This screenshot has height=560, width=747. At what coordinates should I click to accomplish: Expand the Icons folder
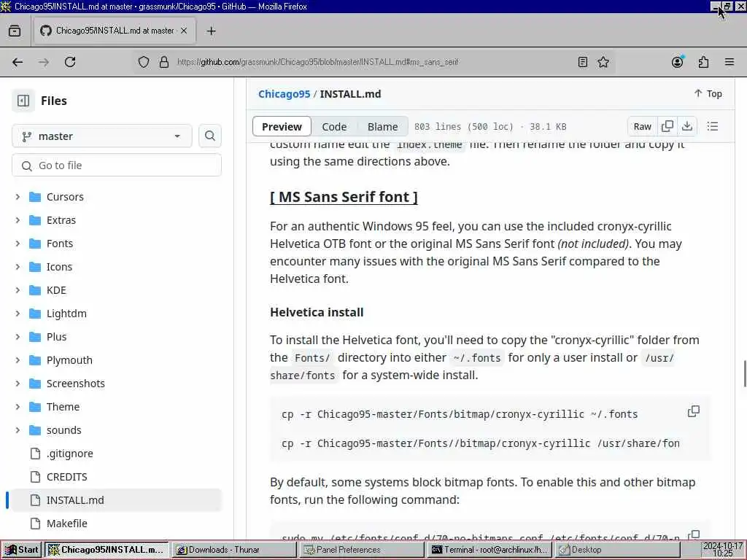pos(18,267)
